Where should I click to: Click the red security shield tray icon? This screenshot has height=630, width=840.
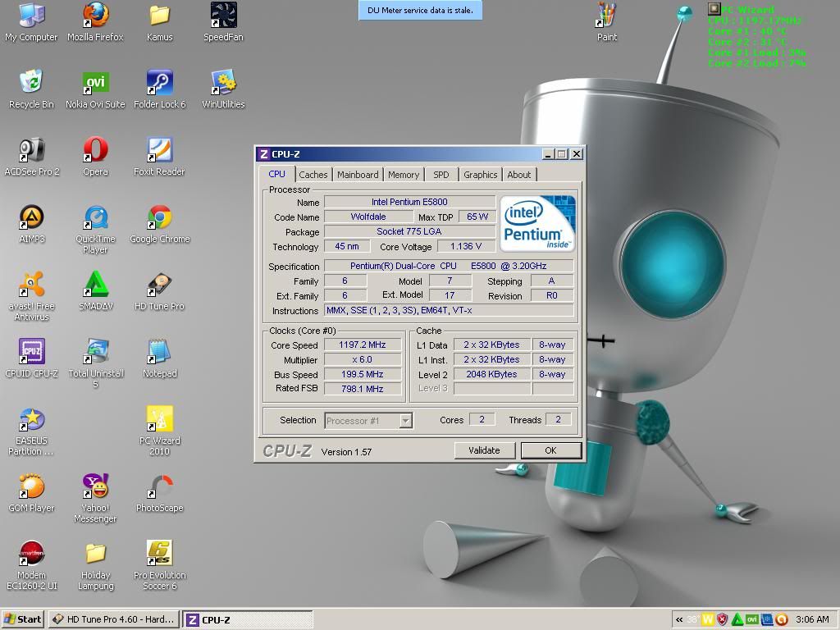(x=723, y=620)
